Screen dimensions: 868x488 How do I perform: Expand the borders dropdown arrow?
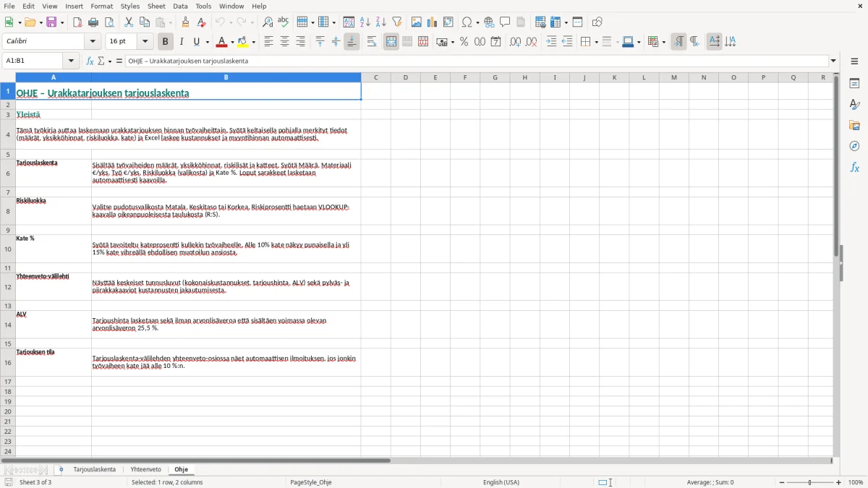(595, 42)
